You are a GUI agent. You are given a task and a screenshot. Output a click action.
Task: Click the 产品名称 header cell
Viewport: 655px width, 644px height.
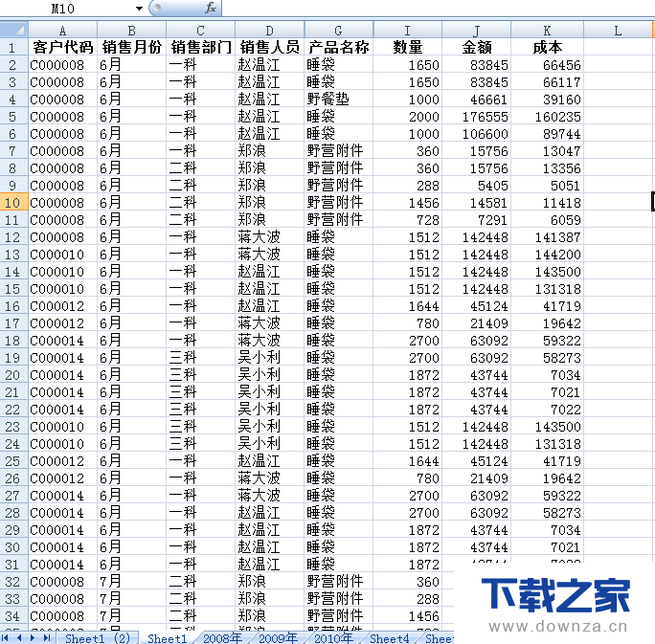pos(338,47)
